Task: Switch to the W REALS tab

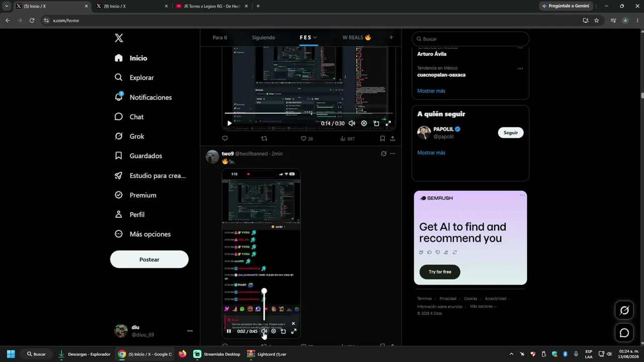Action: coord(357,37)
